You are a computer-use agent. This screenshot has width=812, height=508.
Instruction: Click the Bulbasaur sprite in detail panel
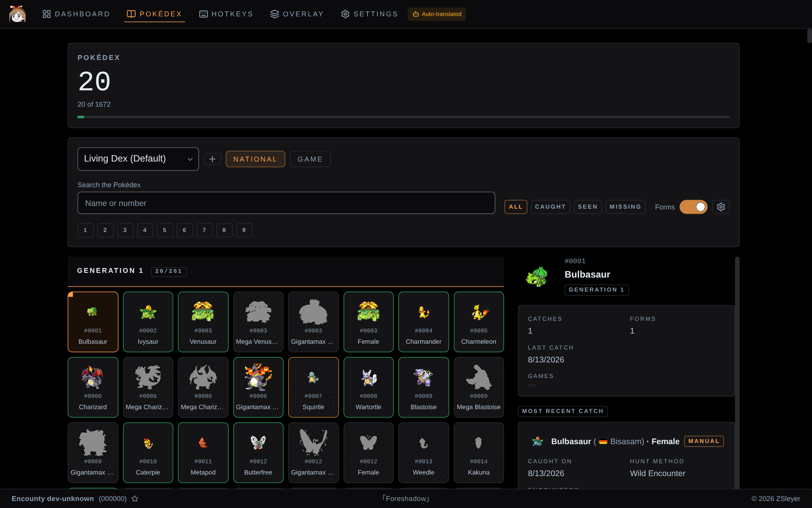(537, 276)
